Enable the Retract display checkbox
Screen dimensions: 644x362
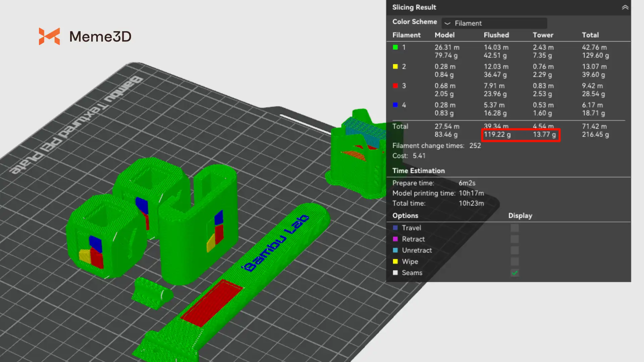click(515, 239)
